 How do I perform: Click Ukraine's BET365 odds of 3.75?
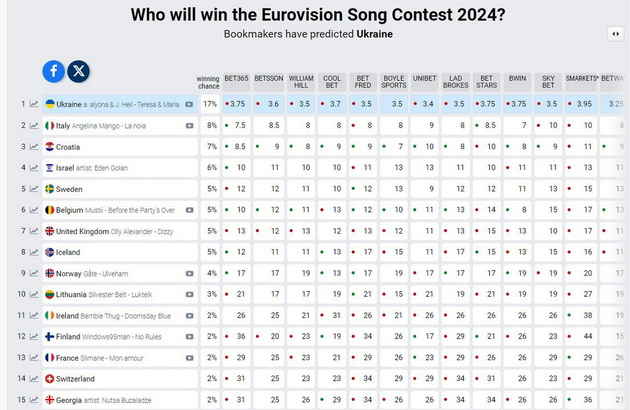(x=236, y=104)
